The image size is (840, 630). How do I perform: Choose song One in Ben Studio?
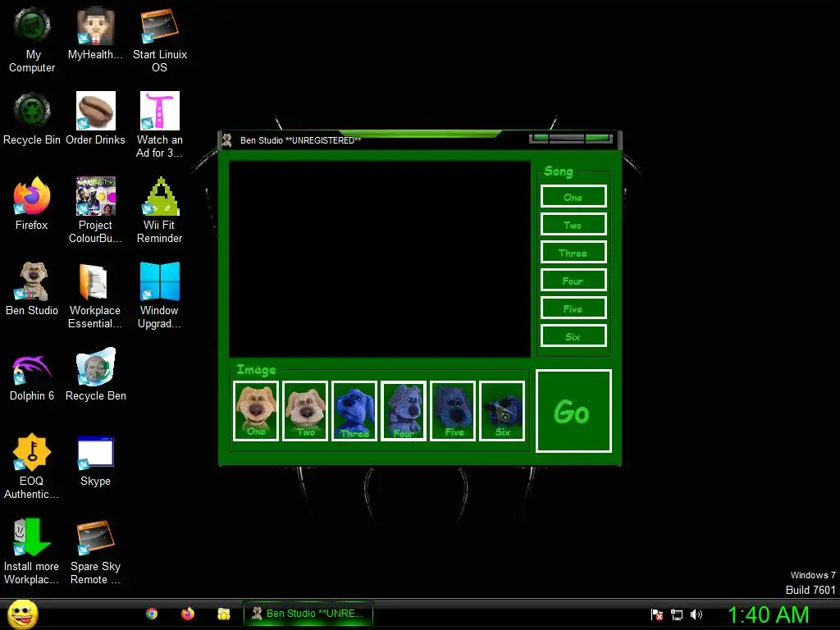(573, 197)
